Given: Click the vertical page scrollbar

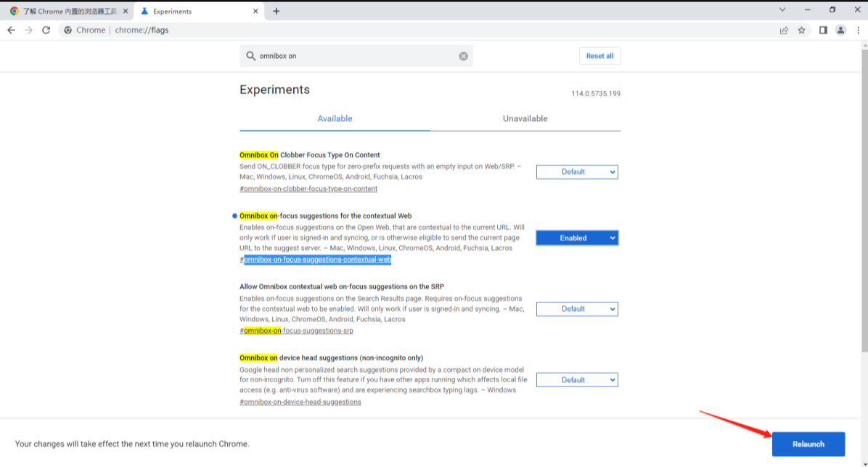Looking at the screenshot, I should (864, 199).
